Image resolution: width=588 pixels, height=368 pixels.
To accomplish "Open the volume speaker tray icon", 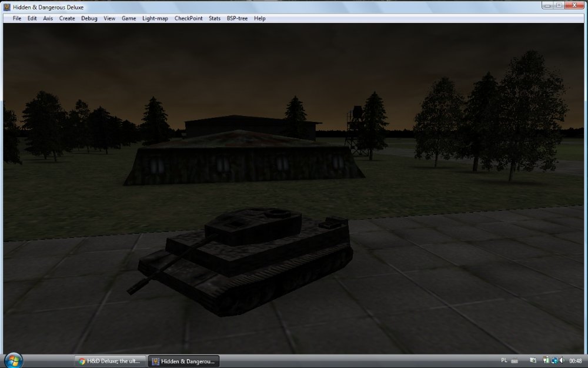I will (562, 360).
